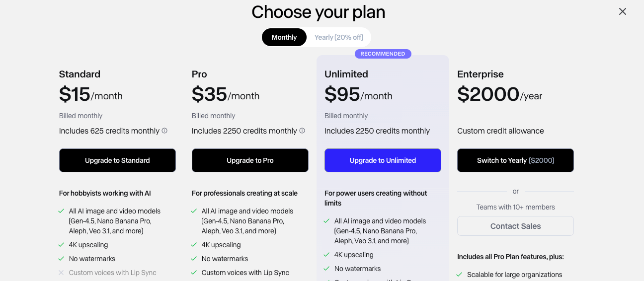Viewport: 644px width, 281px height.
Task: Click Switch to Yearly ($2000) button
Action: (515, 160)
